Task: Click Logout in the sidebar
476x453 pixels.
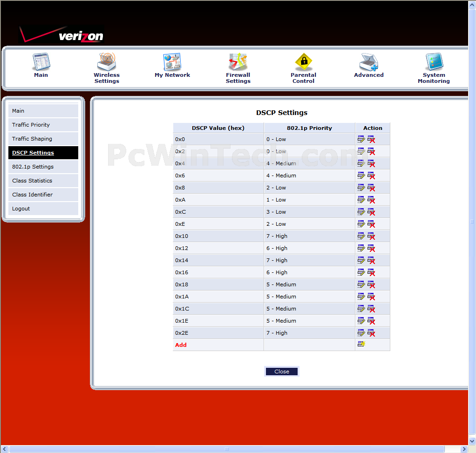Action: click(43, 209)
